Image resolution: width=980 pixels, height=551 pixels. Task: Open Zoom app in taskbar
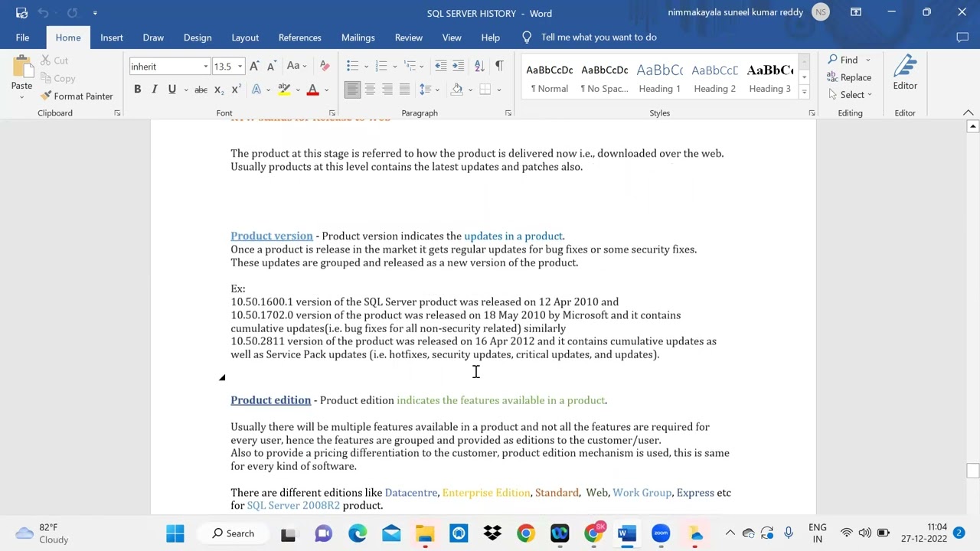(661, 533)
